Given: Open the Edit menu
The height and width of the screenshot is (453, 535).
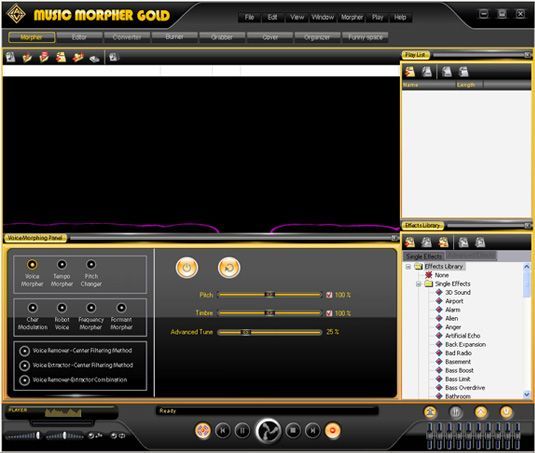Looking at the screenshot, I should pyautogui.click(x=272, y=17).
